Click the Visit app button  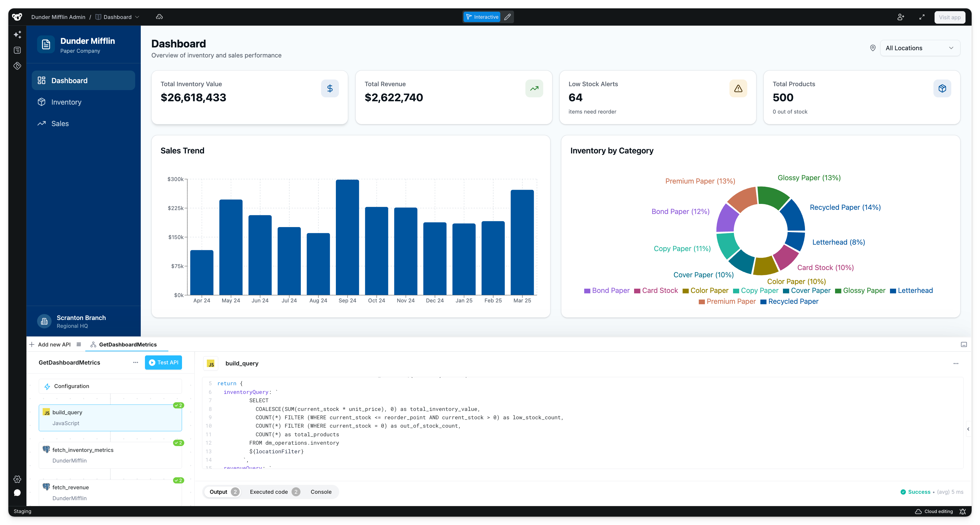949,17
